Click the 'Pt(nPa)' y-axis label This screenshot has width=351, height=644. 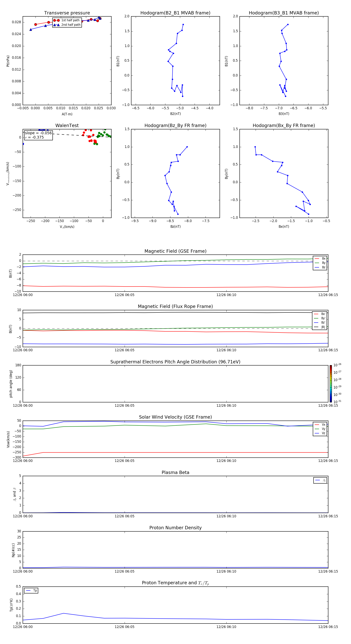tap(8, 61)
